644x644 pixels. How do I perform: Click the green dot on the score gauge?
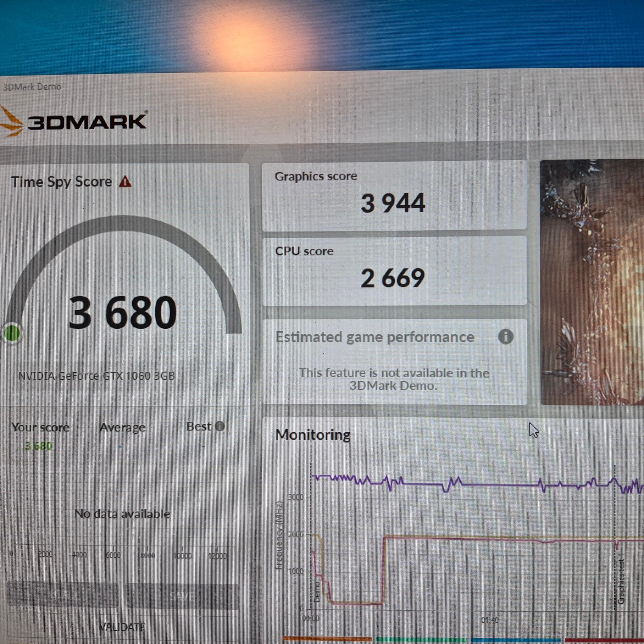(12, 333)
